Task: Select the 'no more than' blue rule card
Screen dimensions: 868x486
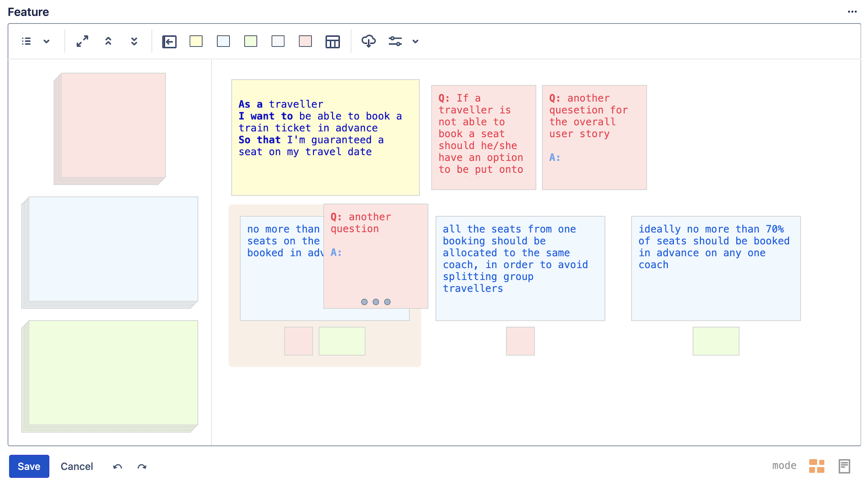Action: (x=282, y=269)
